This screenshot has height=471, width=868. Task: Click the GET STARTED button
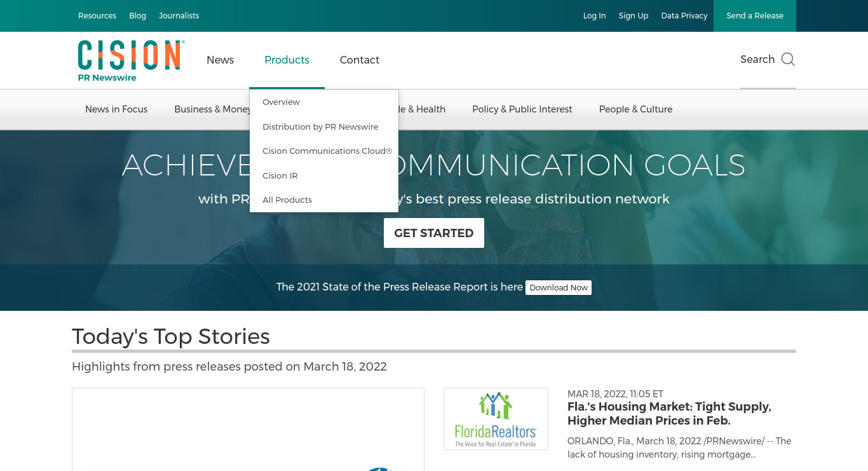click(434, 233)
